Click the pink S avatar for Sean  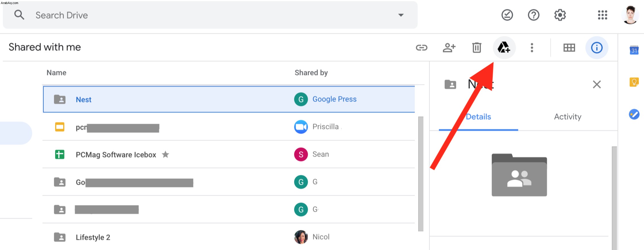pyautogui.click(x=301, y=154)
